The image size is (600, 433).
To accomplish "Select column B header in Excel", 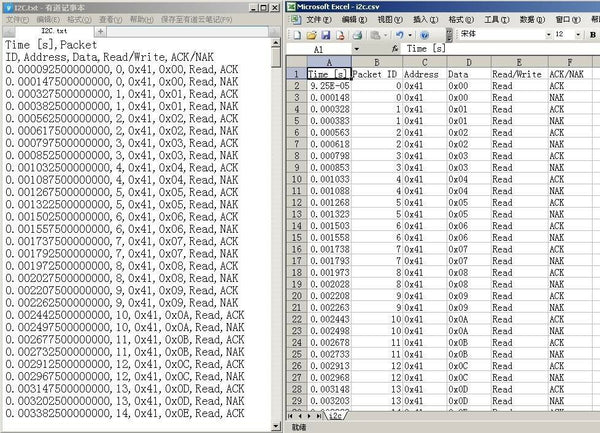I will (x=377, y=62).
